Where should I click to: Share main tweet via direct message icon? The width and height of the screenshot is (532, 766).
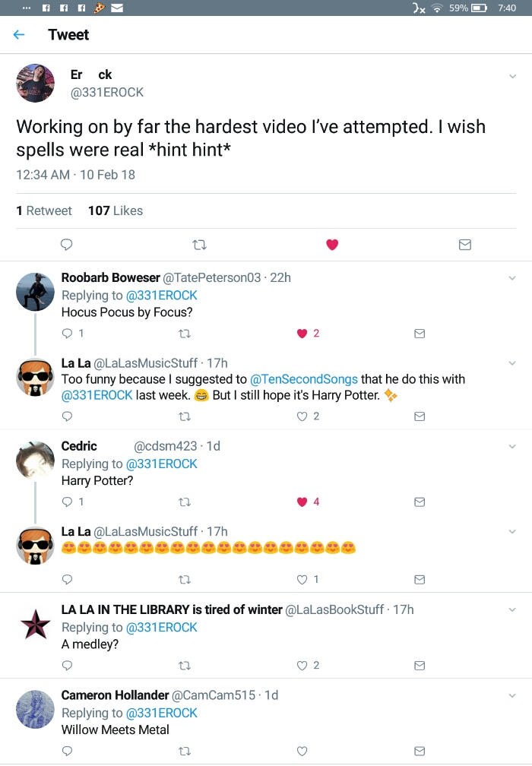465,245
